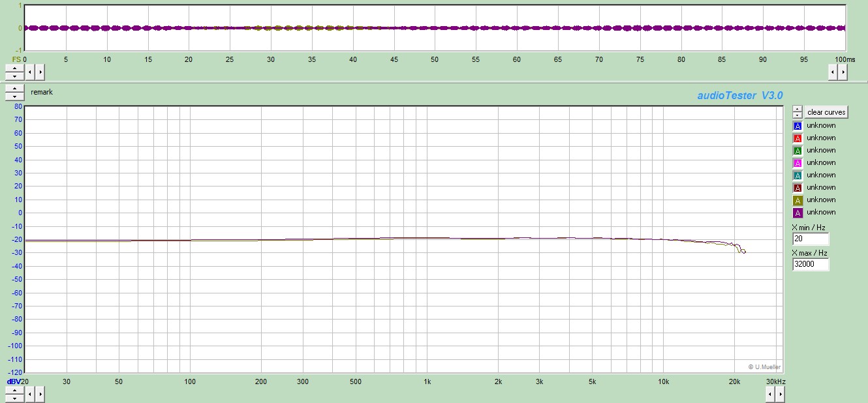Screen dimensions: 868x403
Task: Click up arrow next to remark label
Action: (14, 89)
